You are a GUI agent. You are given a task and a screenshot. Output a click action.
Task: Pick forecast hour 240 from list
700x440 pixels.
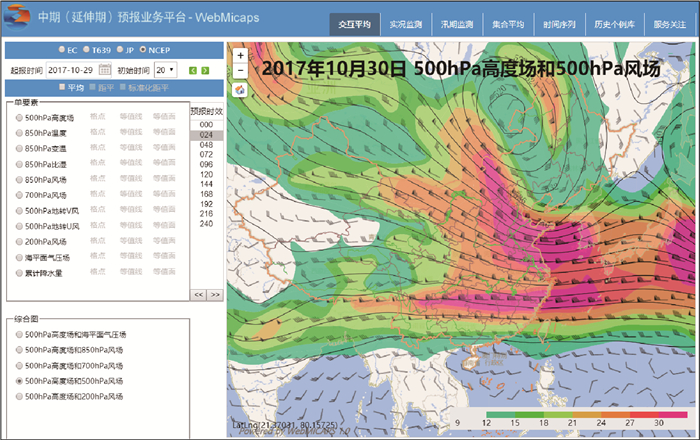(x=207, y=224)
